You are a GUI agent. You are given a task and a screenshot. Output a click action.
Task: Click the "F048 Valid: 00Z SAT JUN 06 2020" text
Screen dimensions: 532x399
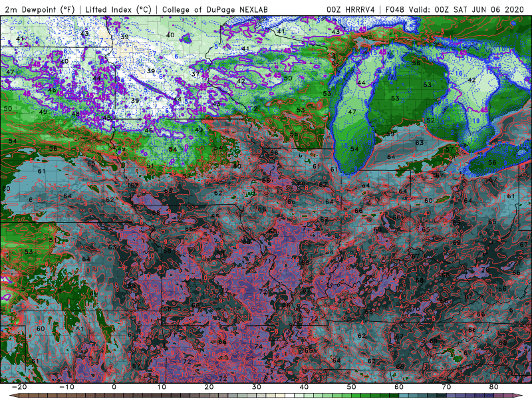(x=455, y=9)
